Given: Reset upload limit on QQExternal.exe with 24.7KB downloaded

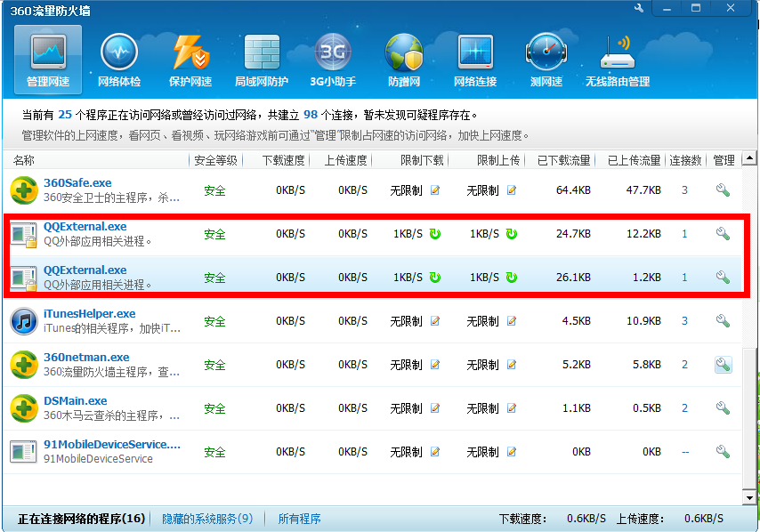Looking at the screenshot, I should 512,234.
